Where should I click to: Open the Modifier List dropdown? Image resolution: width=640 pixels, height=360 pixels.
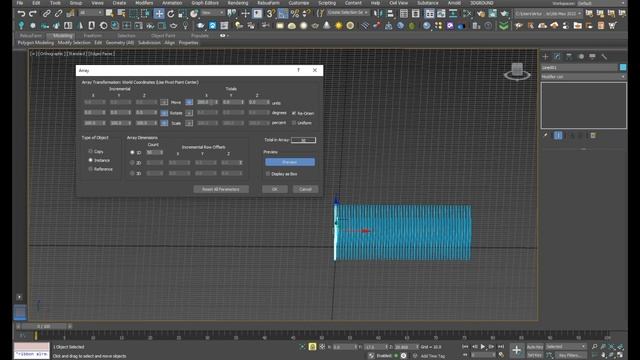pos(583,76)
